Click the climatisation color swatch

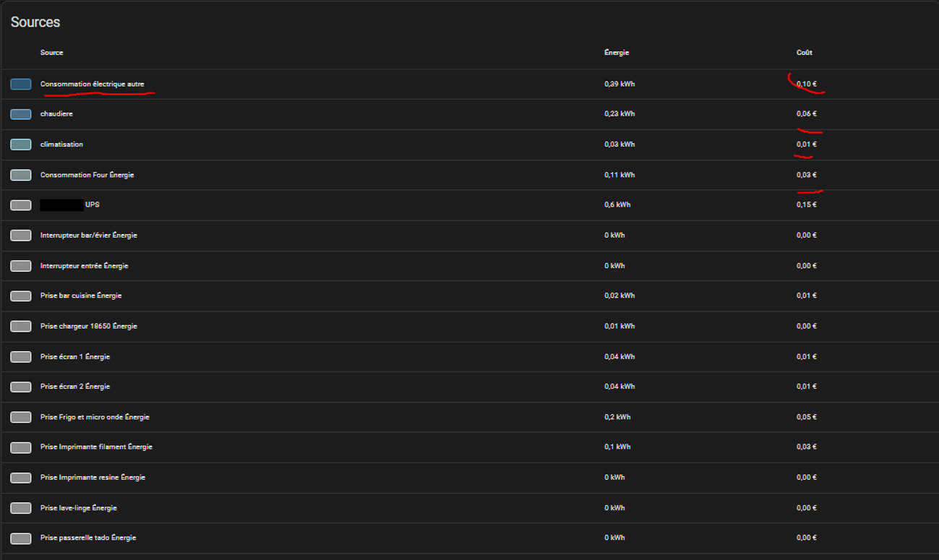tap(21, 145)
